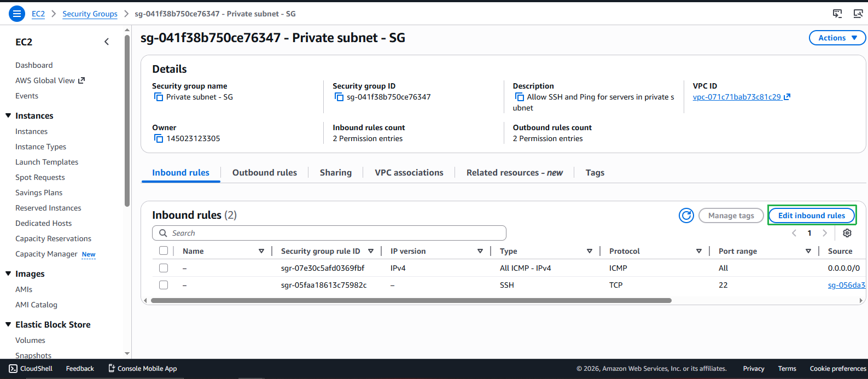
Task: Open the Sharing tab
Action: (x=336, y=173)
